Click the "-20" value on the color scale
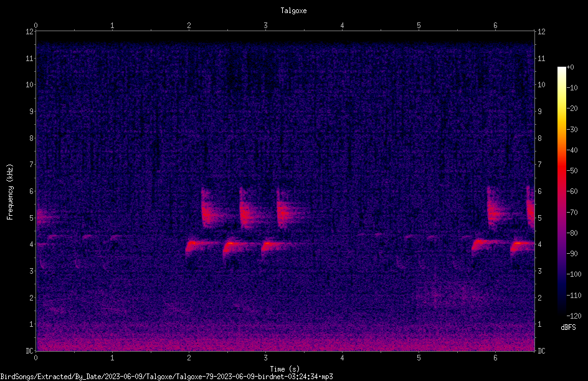The height and width of the screenshot is (381, 588). [x=572, y=109]
